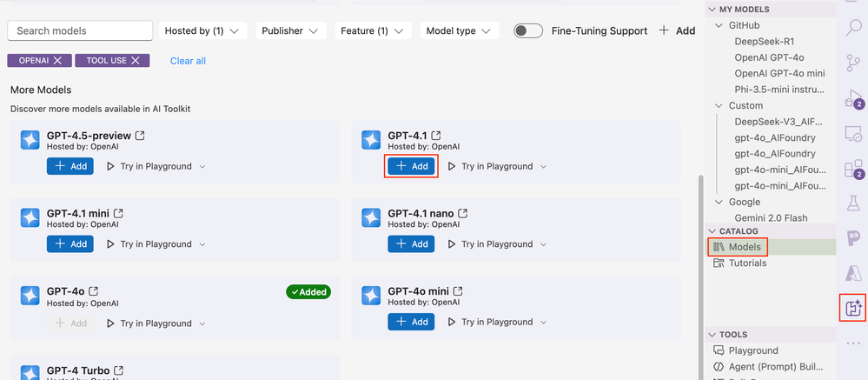Open GPT-4o mini external link icon

tap(458, 291)
